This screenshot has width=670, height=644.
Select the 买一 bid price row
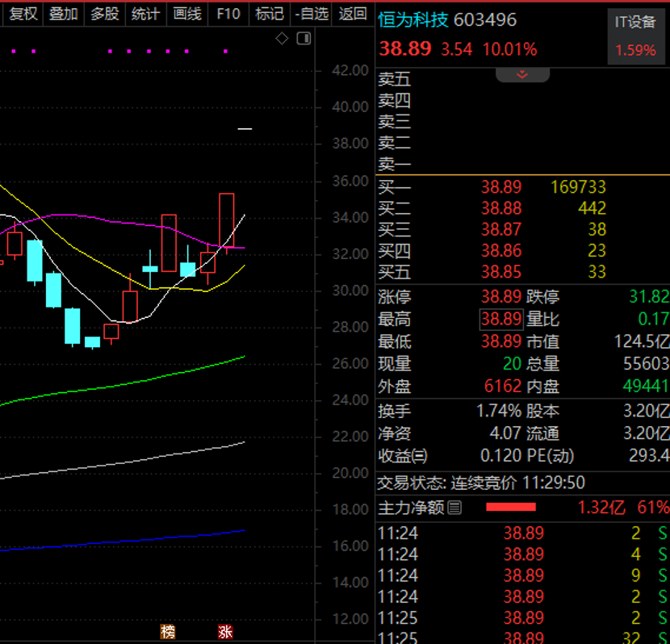[500, 187]
